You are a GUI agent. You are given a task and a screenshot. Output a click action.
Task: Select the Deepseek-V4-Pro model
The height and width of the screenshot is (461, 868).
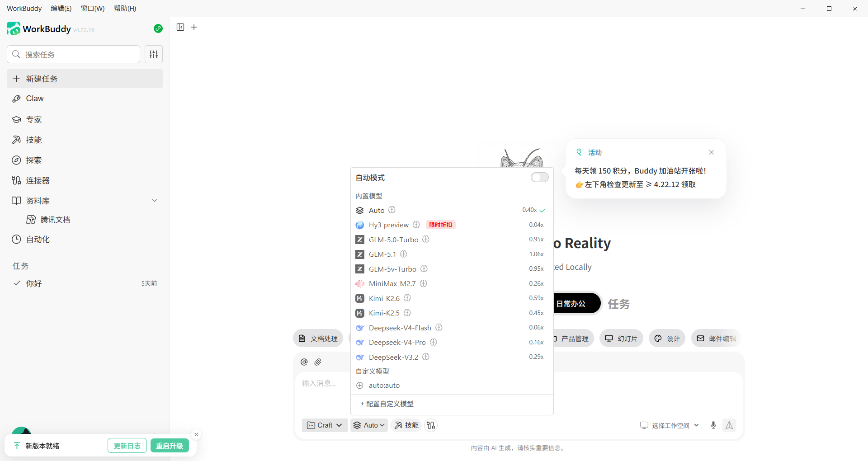(x=452, y=342)
